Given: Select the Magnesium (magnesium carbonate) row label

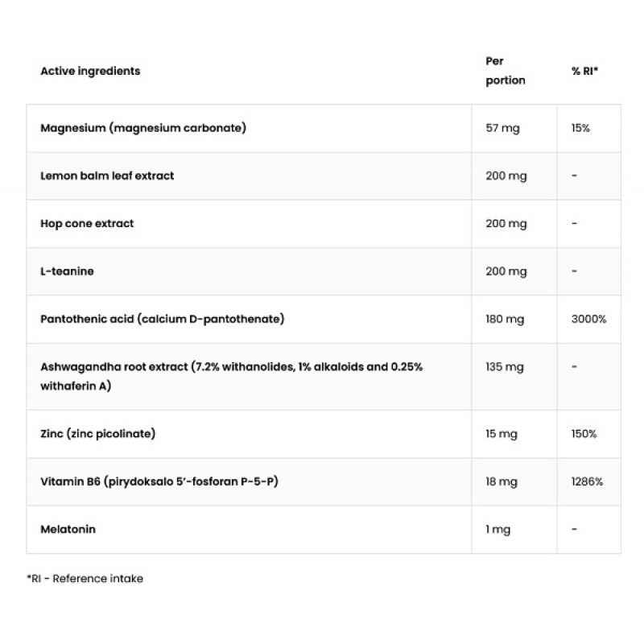Looking at the screenshot, I should [143, 128].
